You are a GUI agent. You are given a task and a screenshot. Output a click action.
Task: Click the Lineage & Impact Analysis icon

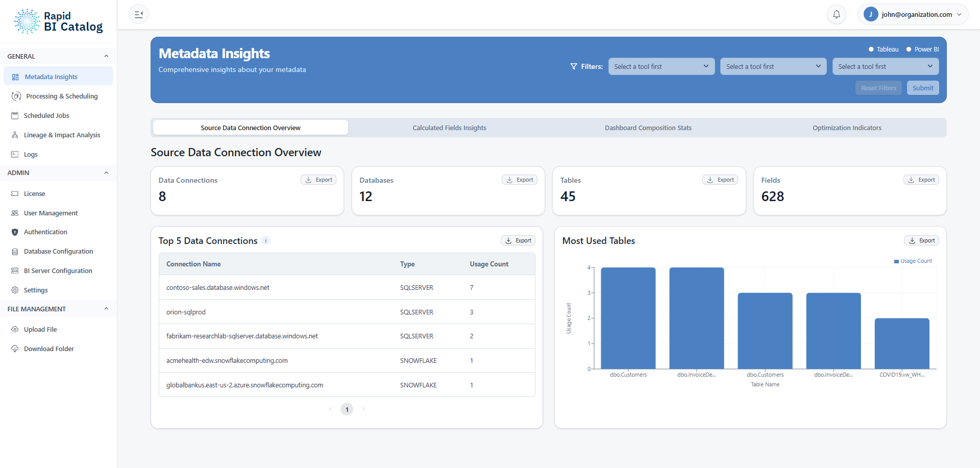(x=15, y=135)
